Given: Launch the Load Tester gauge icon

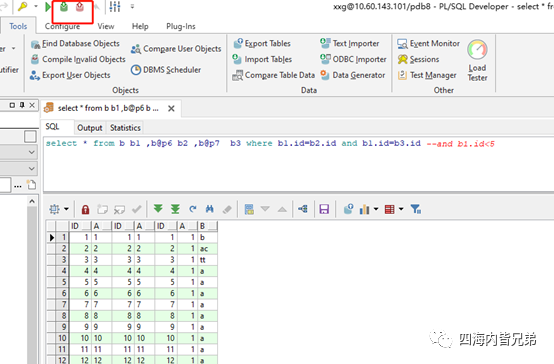Looking at the screenshot, I should click(x=477, y=50).
